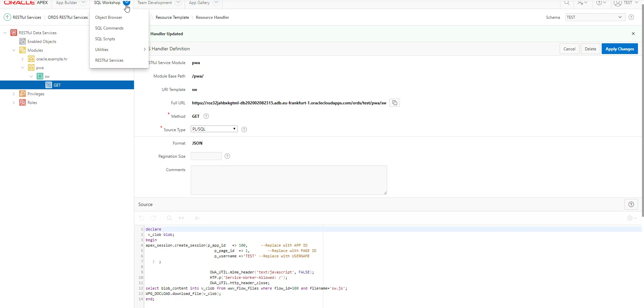This screenshot has width=644, height=308.
Task: Select the sw template icon
Action: click(x=40, y=76)
